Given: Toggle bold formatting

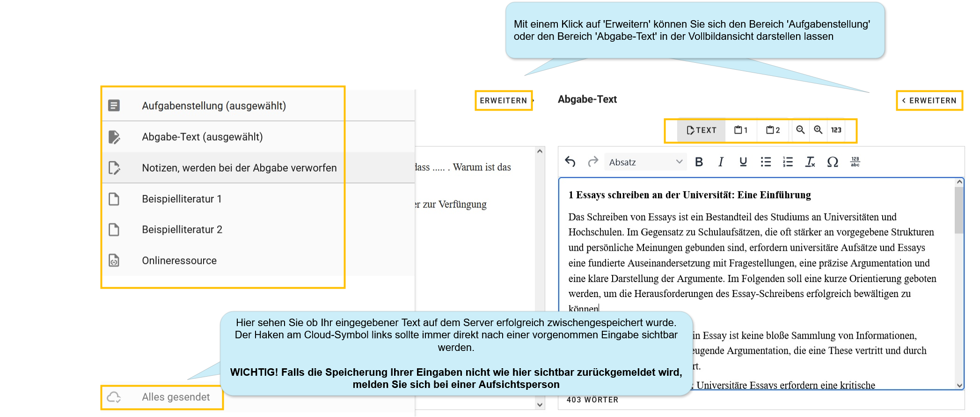Looking at the screenshot, I should [699, 162].
